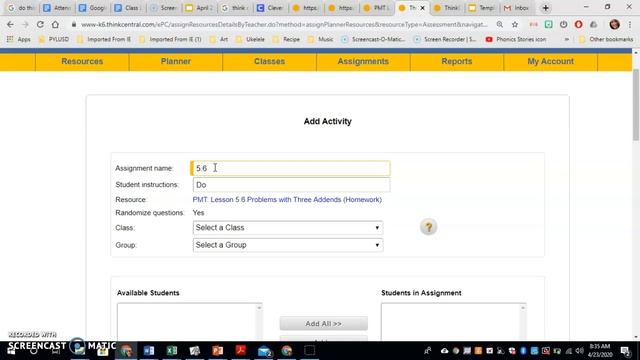Click the Assignment name input field
The height and width of the screenshot is (360, 640).
click(x=290, y=168)
